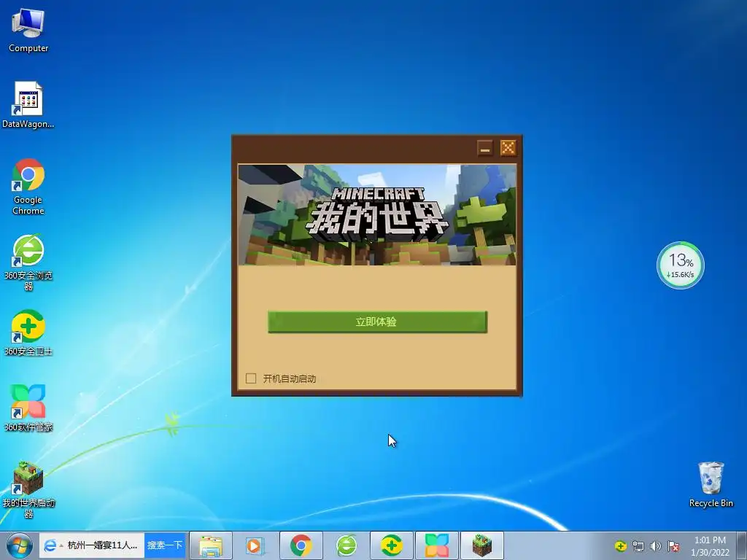
Task: Click the Action Center flag tray icon
Action: pyautogui.click(x=673, y=546)
